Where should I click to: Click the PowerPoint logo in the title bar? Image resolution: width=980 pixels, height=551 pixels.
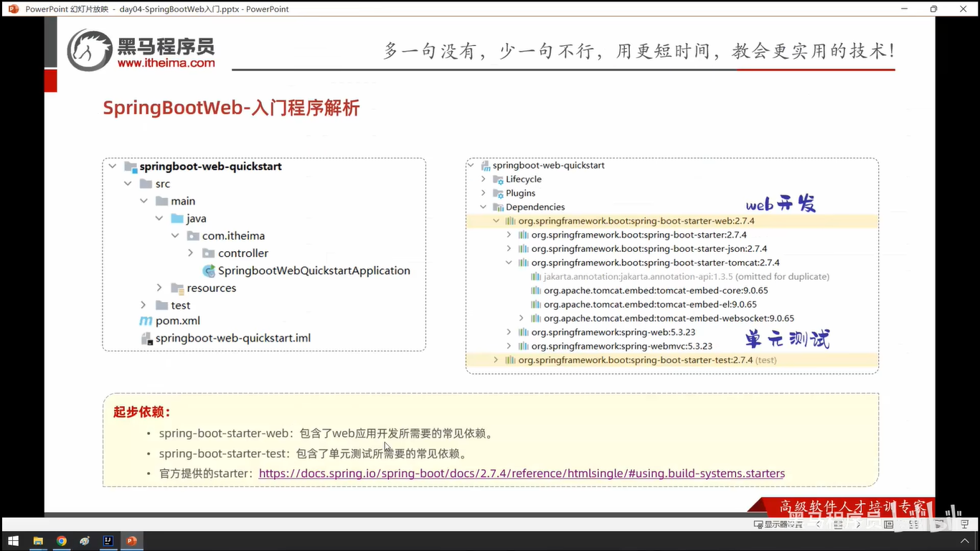pyautogui.click(x=14, y=9)
